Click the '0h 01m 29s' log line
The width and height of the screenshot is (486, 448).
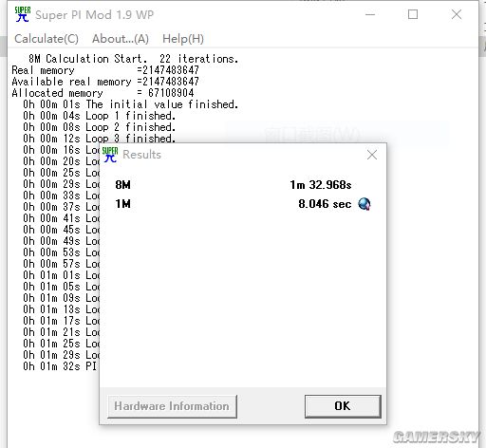(x=61, y=355)
